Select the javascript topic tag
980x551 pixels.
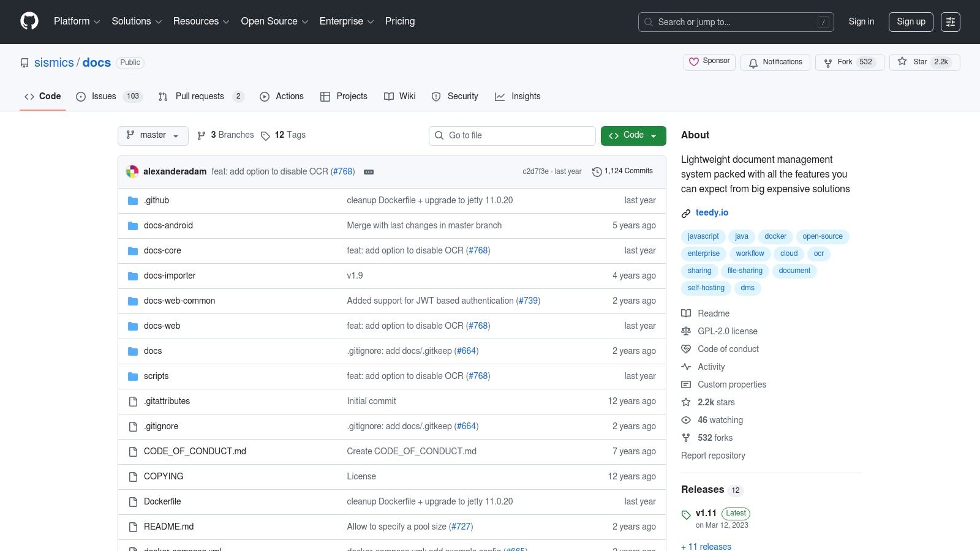click(703, 236)
